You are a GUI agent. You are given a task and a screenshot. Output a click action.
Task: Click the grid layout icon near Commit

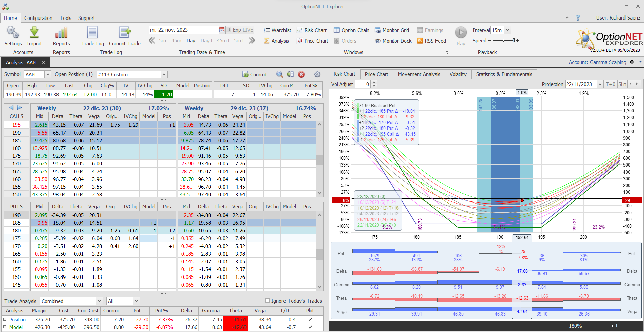coord(290,74)
